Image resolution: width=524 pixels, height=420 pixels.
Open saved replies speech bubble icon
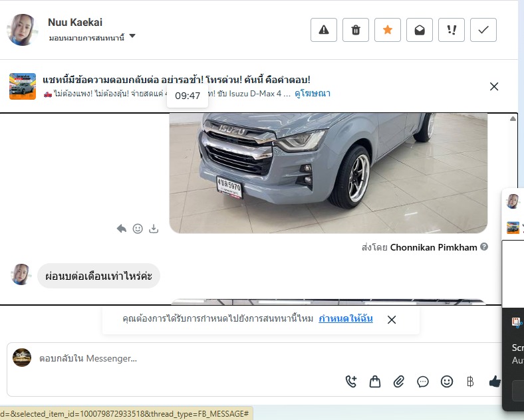[423, 381]
